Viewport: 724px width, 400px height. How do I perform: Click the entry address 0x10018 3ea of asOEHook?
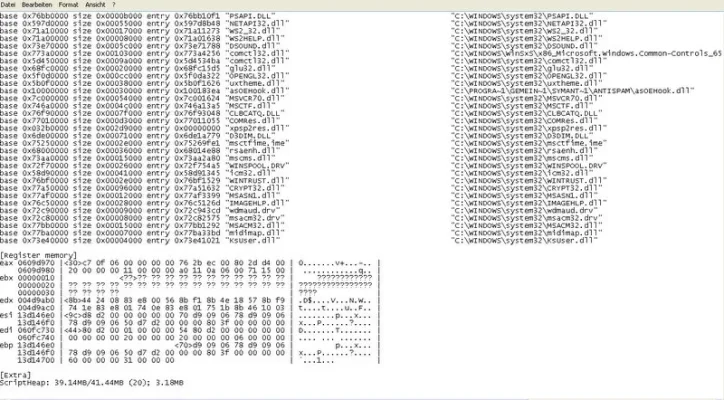point(197,91)
